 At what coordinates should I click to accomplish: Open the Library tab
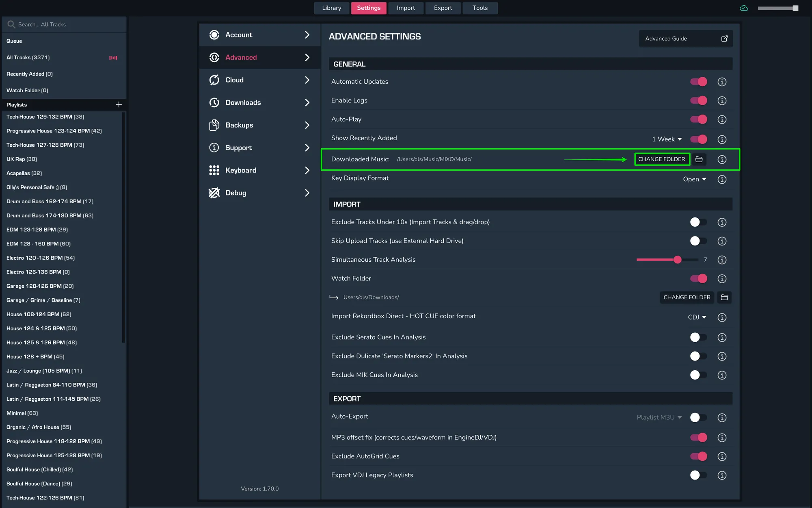click(x=331, y=8)
